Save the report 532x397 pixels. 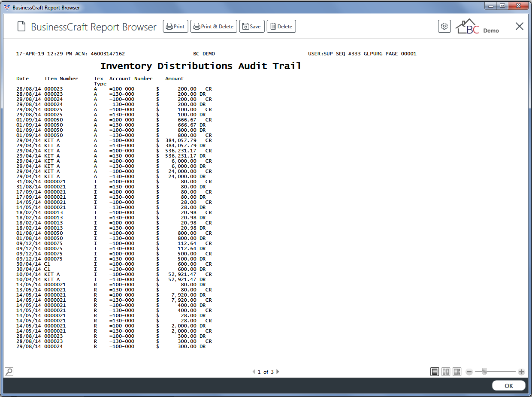(252, 27)
